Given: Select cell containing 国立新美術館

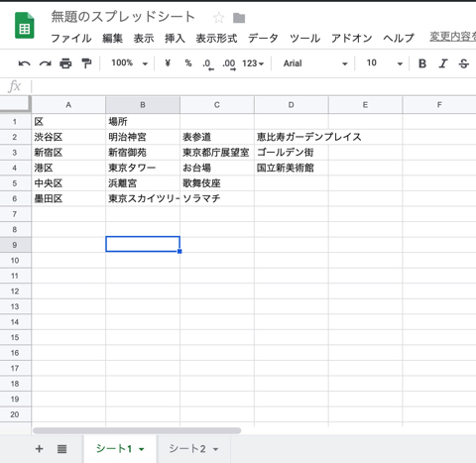Looking at the screenshot, I should pyautogui.click(x=292, y=168).
